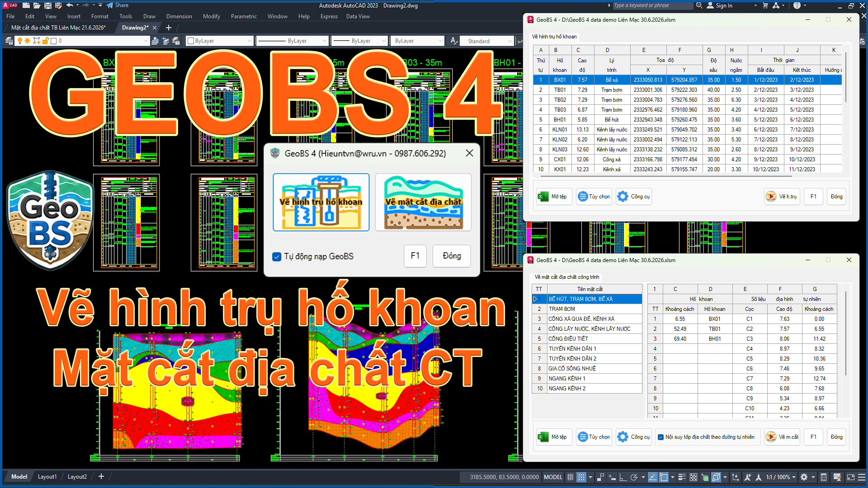Toggle grid display in status bar
The image size is (868, 488).
click(x=571, y=477)
